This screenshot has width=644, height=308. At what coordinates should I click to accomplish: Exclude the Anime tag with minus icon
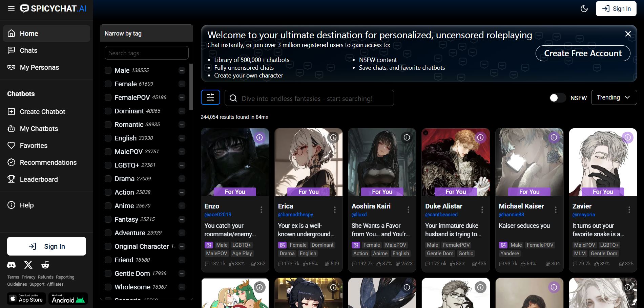(x=182, y=206)
